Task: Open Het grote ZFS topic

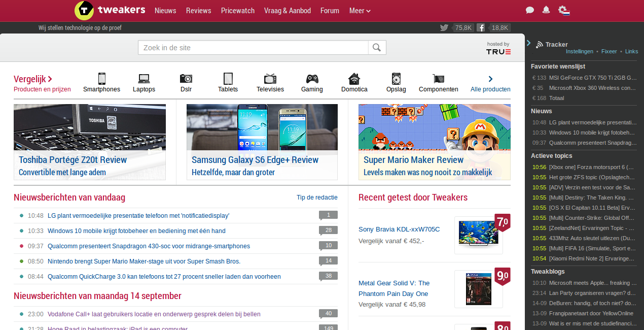Action: 592,177
